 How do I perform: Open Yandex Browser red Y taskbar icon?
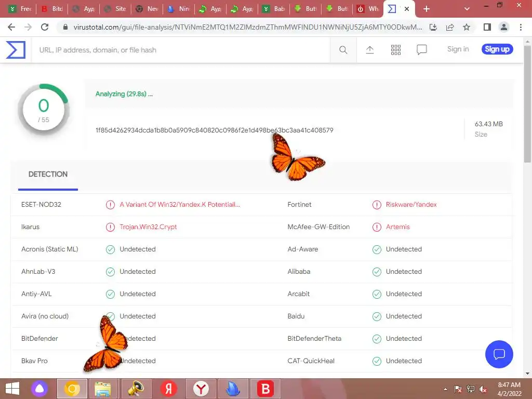point(201,389)
